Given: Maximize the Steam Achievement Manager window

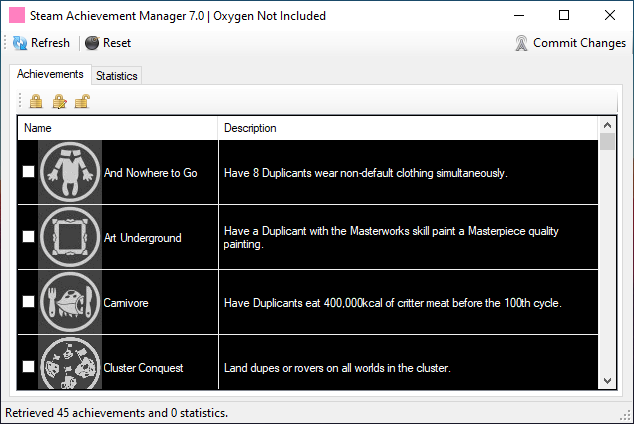Looking at the screenshot, I should point(564,15).
